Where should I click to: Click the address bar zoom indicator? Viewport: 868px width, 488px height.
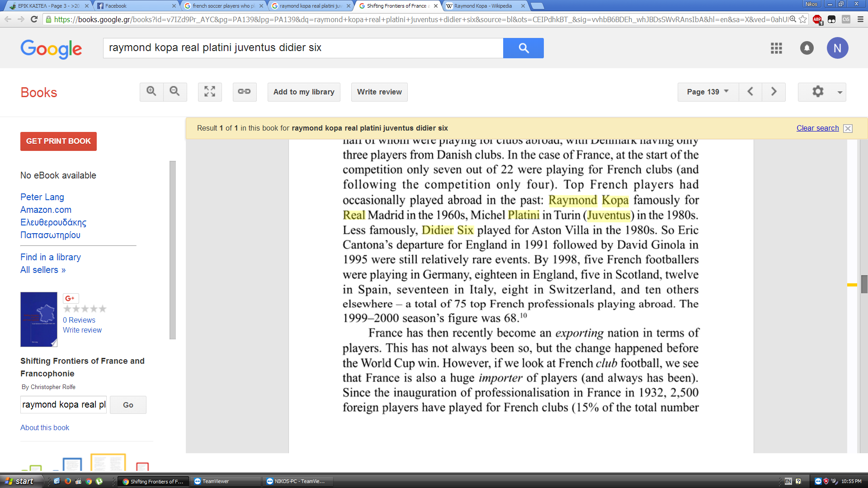point(793,19)
